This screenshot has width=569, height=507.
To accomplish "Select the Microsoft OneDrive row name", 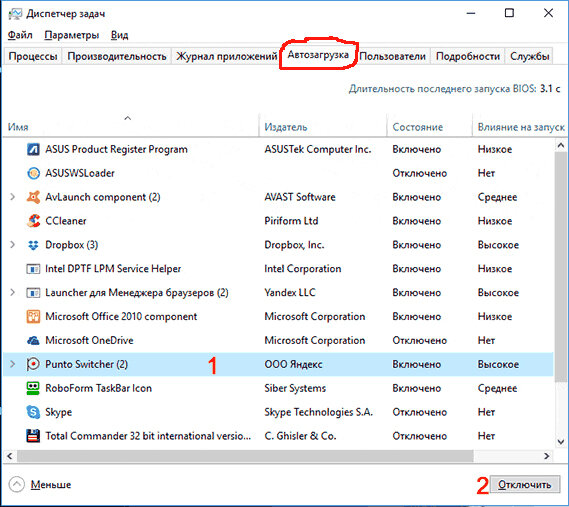I will pyautogui.click(x=89, y=340).
